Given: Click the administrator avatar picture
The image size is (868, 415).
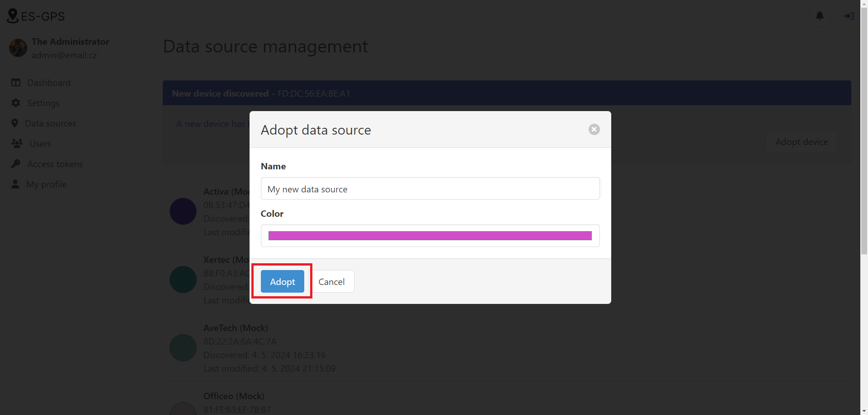Looking at the screenshot, I should (x=18, y=48).
